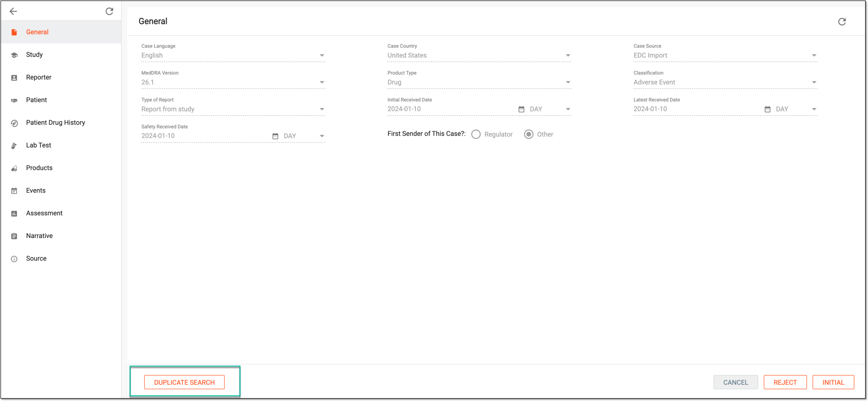This screenshot has width=868, height=401.
Task: Open the General section label
Action: [x=37, y=32]
